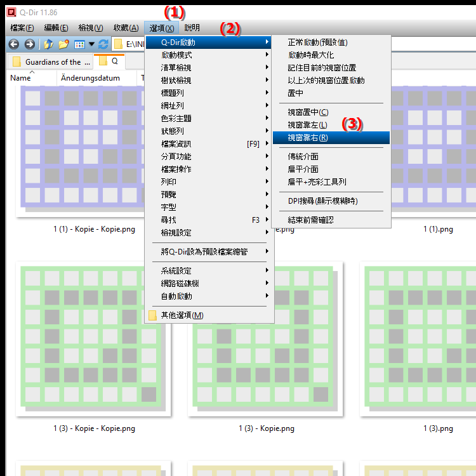Image resolution: width=476 pixels, height=476 pixels.
Task: Go back with the left arrow button
Action: click(x=14, y=44)
